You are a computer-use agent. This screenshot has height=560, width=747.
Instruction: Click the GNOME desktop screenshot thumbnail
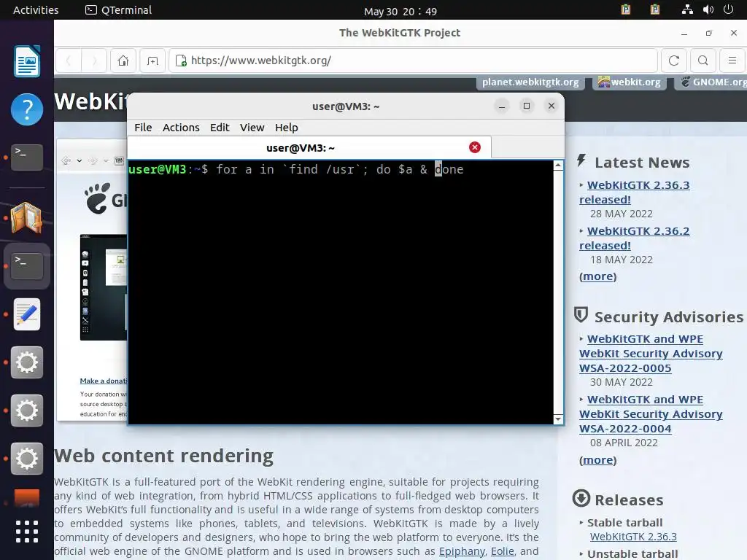tap(104, 287)
